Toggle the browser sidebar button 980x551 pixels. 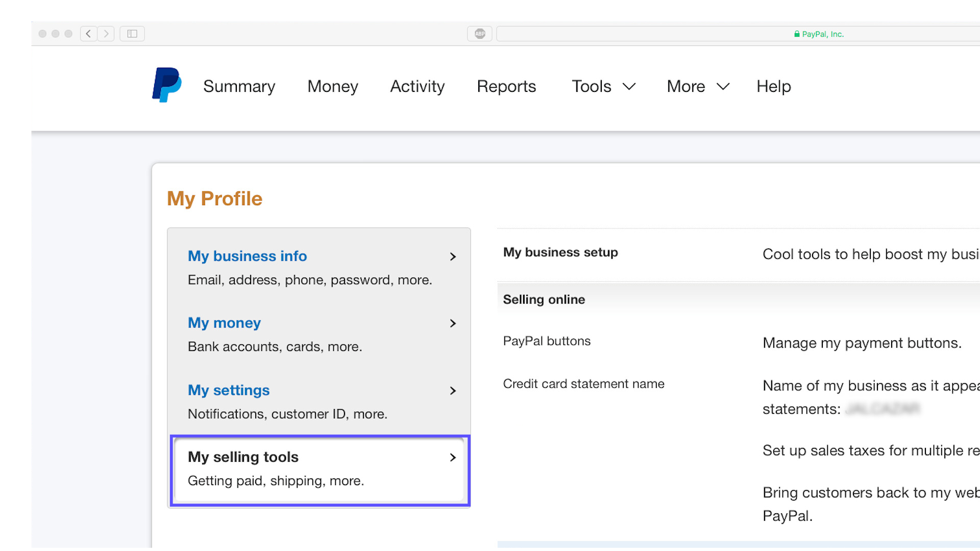click(x=132, y=34)
